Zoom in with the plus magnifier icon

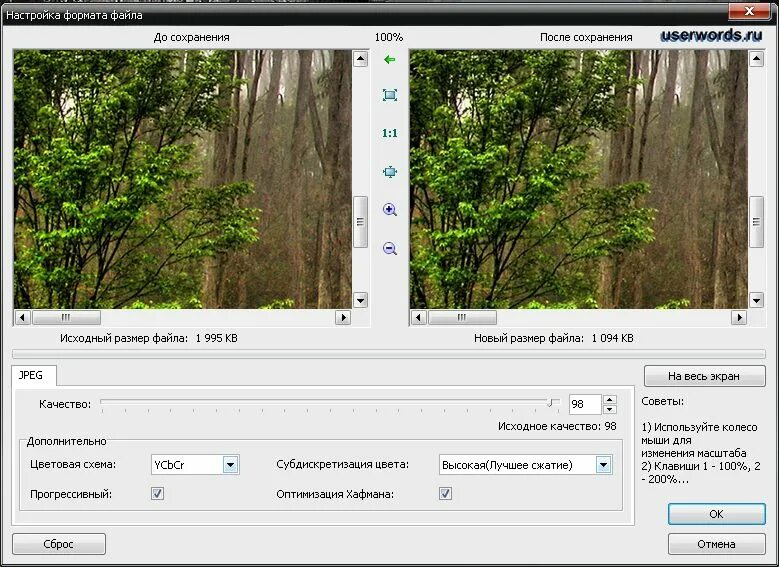[x=390, y=210]
